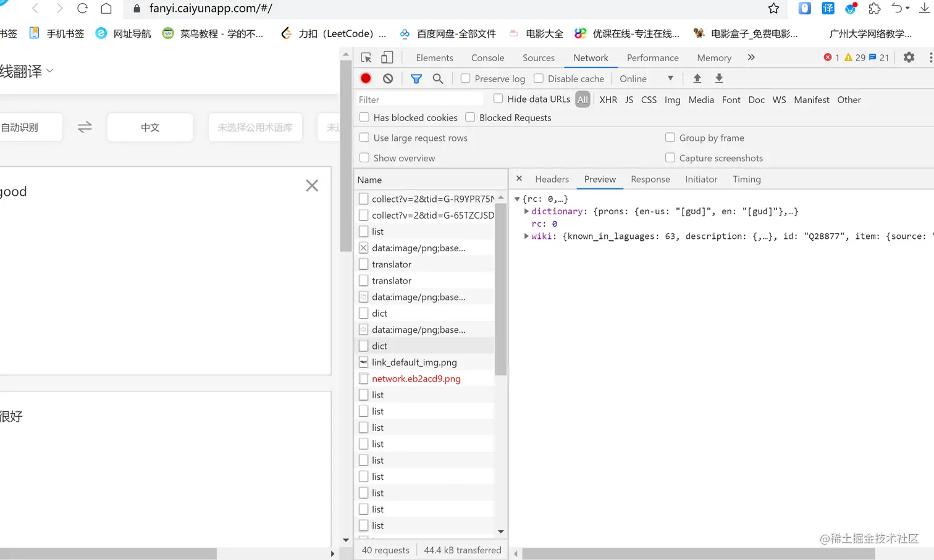Close the request details panel
The height and width of the screenshot is (560, 934).
pos(519,178)
